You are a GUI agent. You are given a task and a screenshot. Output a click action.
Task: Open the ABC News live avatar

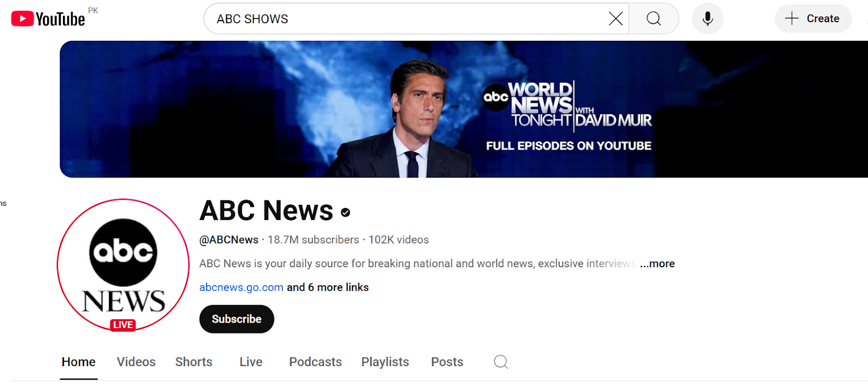123,265
